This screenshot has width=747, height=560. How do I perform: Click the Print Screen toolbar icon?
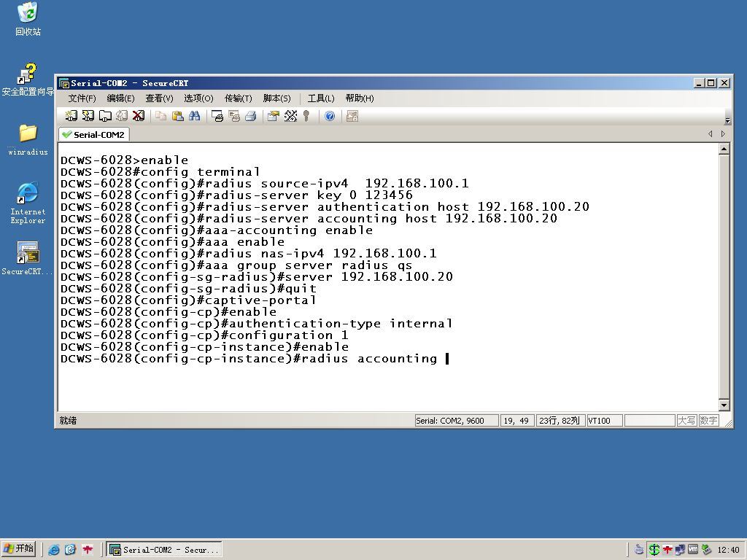217,116
